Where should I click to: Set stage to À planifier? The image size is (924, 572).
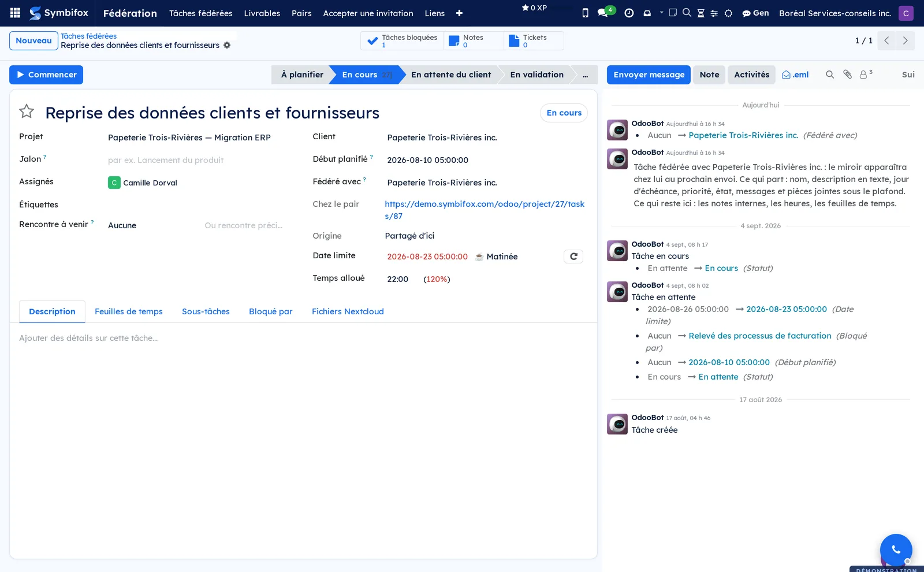(301, 75)
